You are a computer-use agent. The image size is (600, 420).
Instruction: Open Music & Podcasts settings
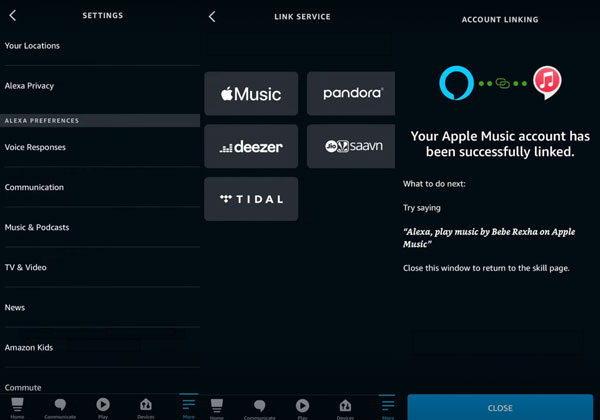point(100,228)
